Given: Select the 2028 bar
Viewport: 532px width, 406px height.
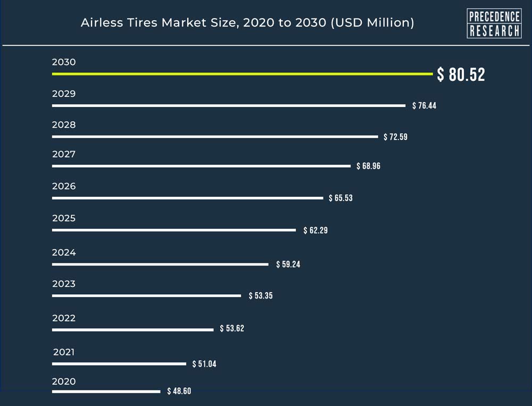Looking at the screenshot, I should 215,136.
